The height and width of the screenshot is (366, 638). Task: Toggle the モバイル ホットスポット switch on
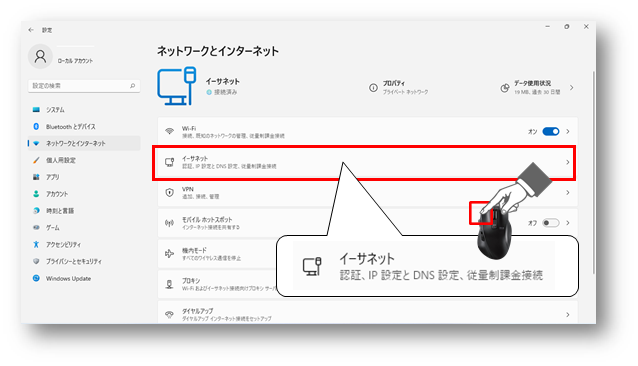[551, 223]
